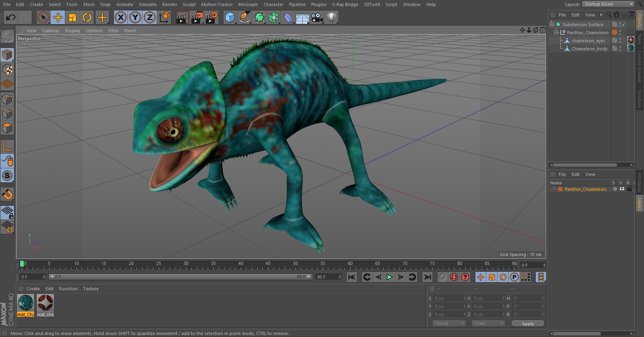This screenshot has width=644, height=337.
Task: Activate the Rotate tool
Action: [87, 17]
